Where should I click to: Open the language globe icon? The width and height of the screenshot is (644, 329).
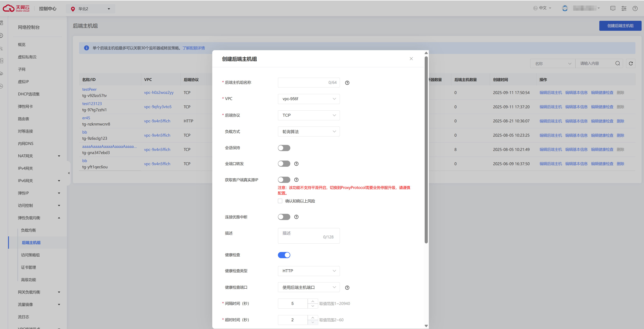point(535,8)
